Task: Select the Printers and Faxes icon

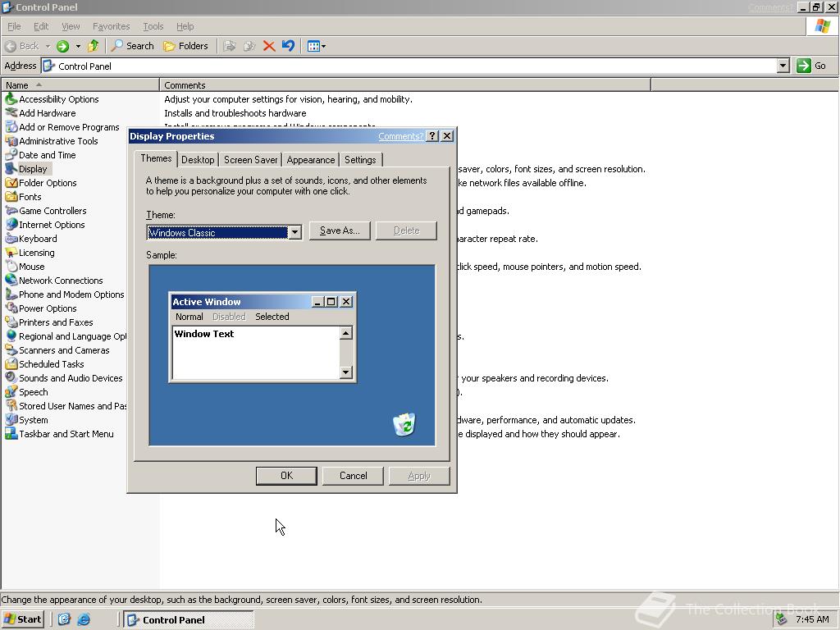Action: [11, 322]
